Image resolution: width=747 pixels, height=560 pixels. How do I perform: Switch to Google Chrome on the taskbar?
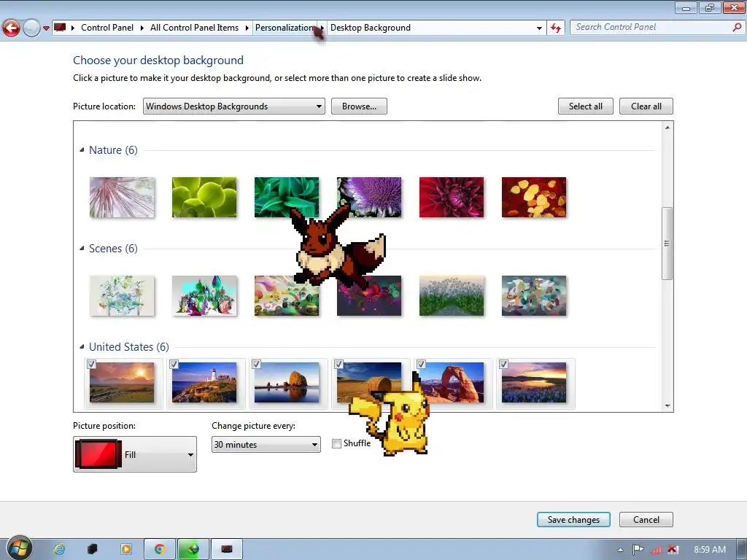(x=160, y=549)
